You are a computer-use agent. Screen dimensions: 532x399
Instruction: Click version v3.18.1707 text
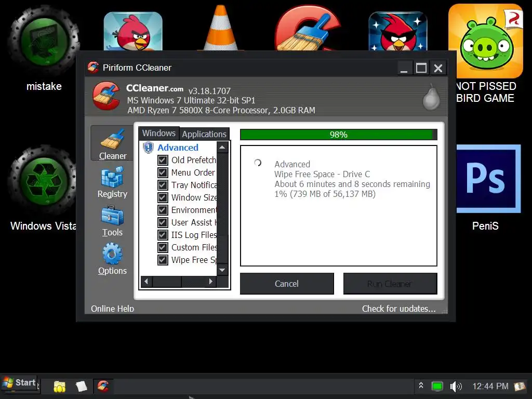pyautogui.click(x=209, y=91)
